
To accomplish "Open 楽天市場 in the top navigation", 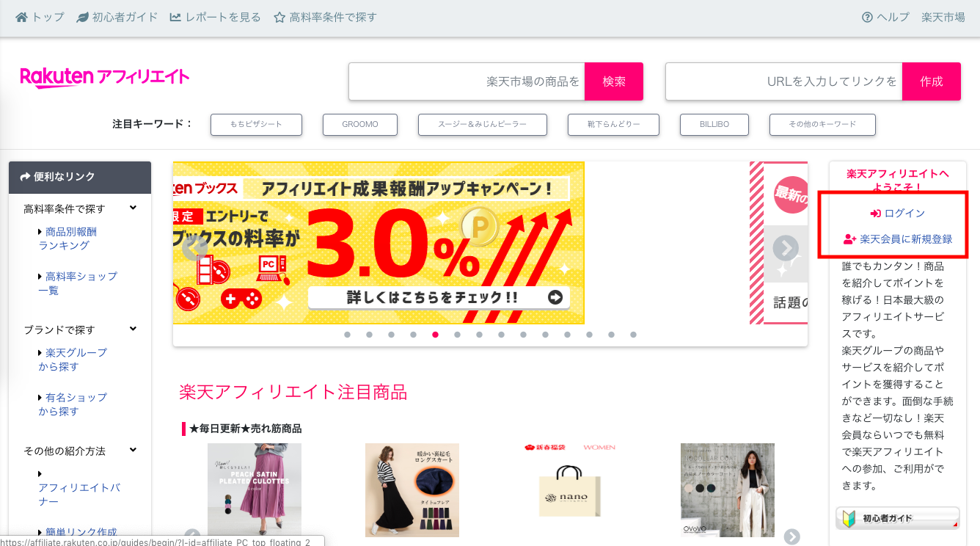I will point(943,17).
